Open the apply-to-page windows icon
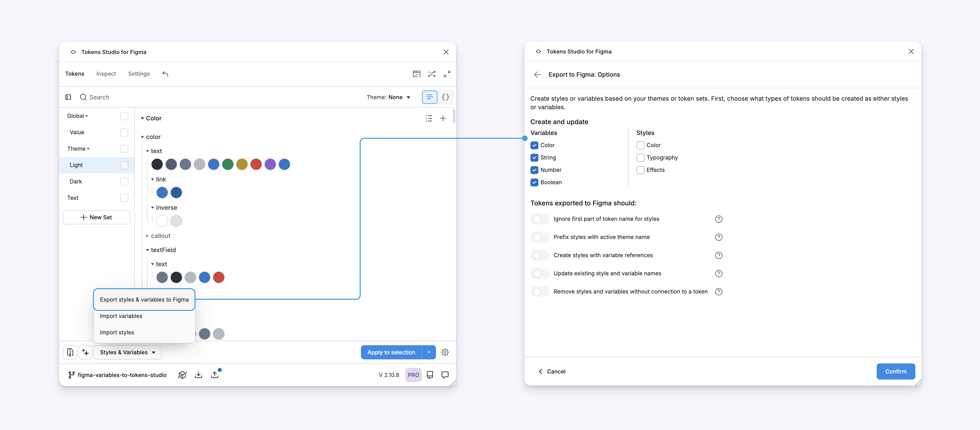 (x=416, y=74)
